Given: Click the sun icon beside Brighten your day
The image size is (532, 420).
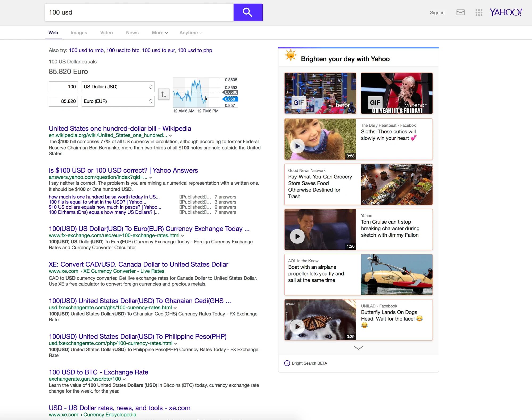Looking at the screenshot, I should point(290,55).
